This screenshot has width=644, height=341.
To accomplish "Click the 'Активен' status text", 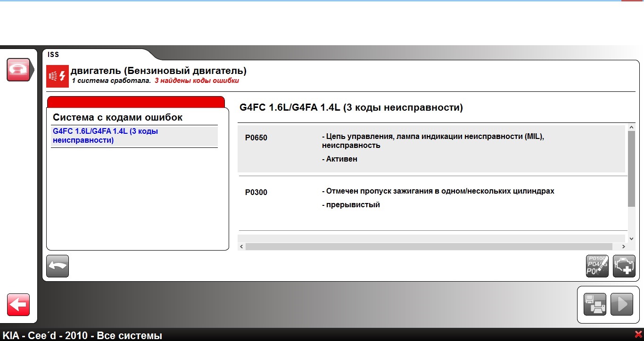I will [342, 159].
